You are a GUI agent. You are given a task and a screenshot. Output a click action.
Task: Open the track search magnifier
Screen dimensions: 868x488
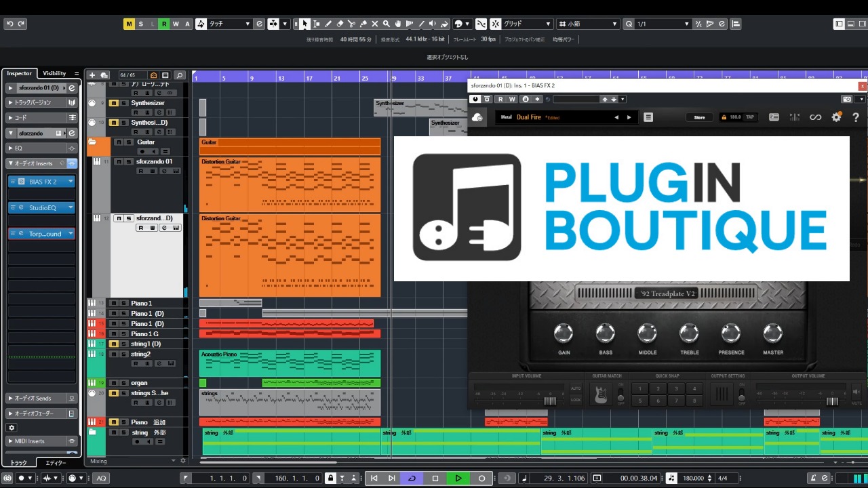[x=180, y=75]
